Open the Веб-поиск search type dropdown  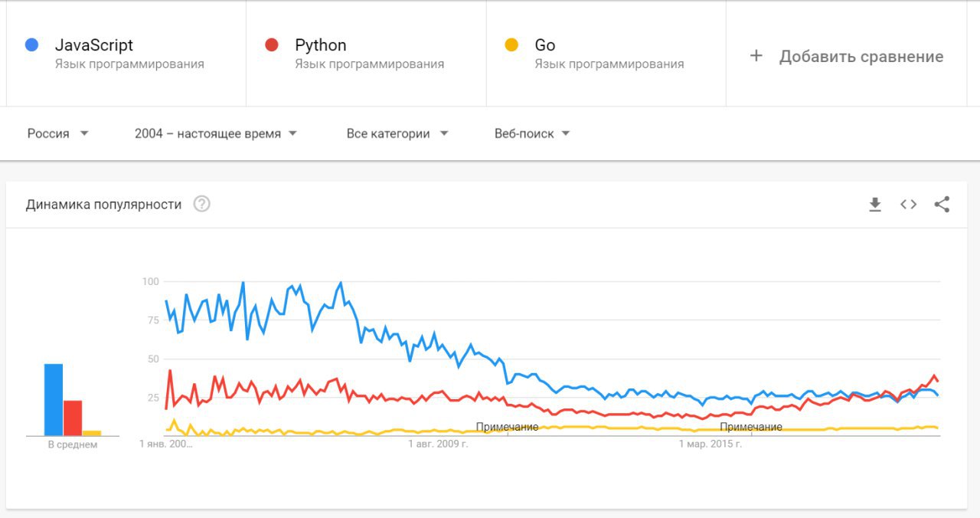click(x=532, y=133)
